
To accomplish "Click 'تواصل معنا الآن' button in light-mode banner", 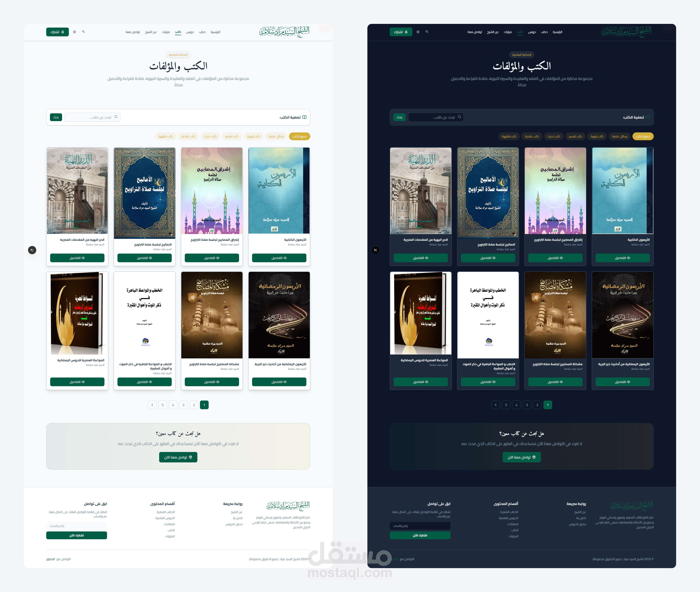I will click(x=178, y=457).
